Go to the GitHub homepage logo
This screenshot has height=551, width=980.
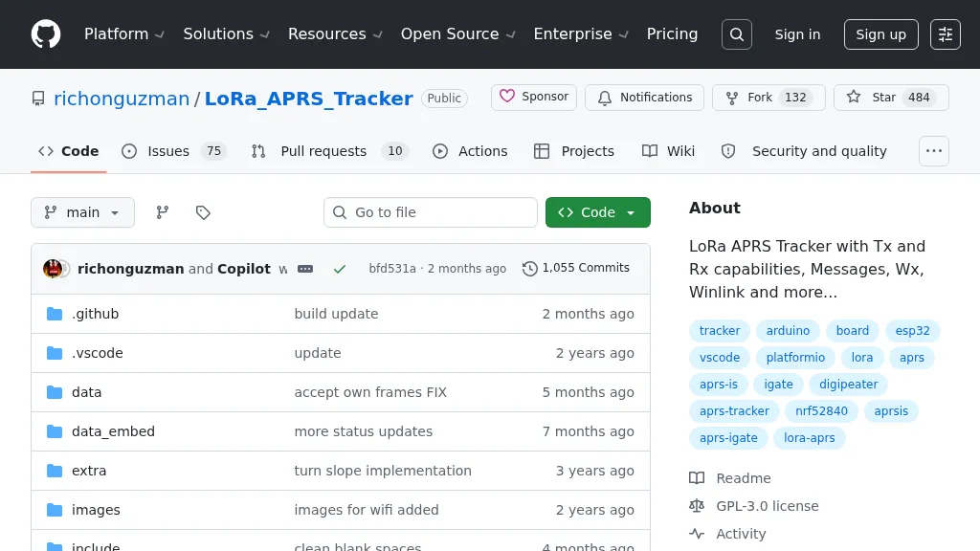[x=46, y=33]
